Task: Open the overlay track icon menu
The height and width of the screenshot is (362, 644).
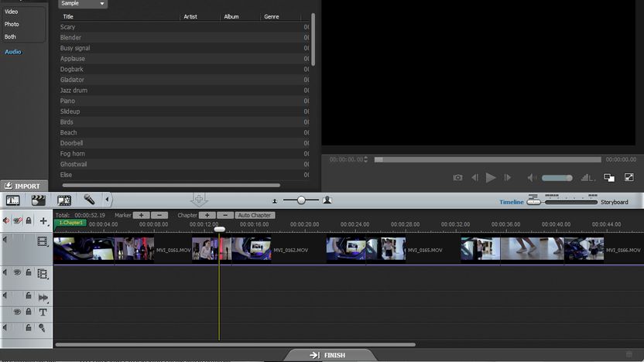Action: tap(43, 273)
